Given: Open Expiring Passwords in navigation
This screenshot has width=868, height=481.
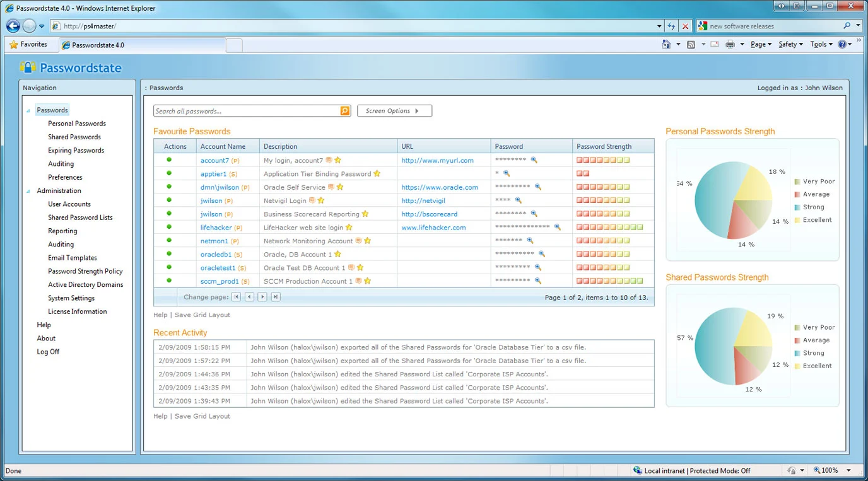Looking at the screenshot, I should [x=76, y=151].
